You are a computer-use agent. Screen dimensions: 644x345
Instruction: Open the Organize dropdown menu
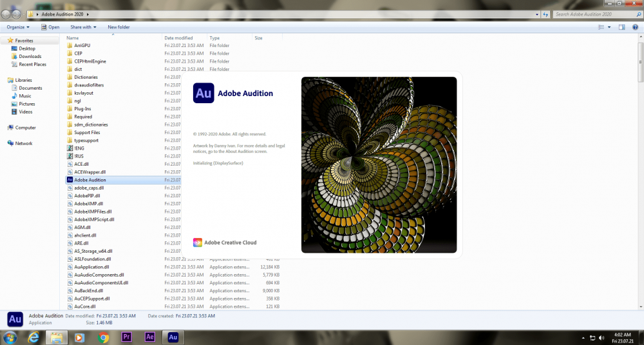click(x=18, y=27)
